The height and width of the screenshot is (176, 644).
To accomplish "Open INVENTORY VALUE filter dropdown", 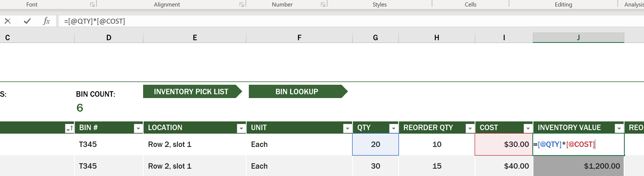I will (619, 128).
